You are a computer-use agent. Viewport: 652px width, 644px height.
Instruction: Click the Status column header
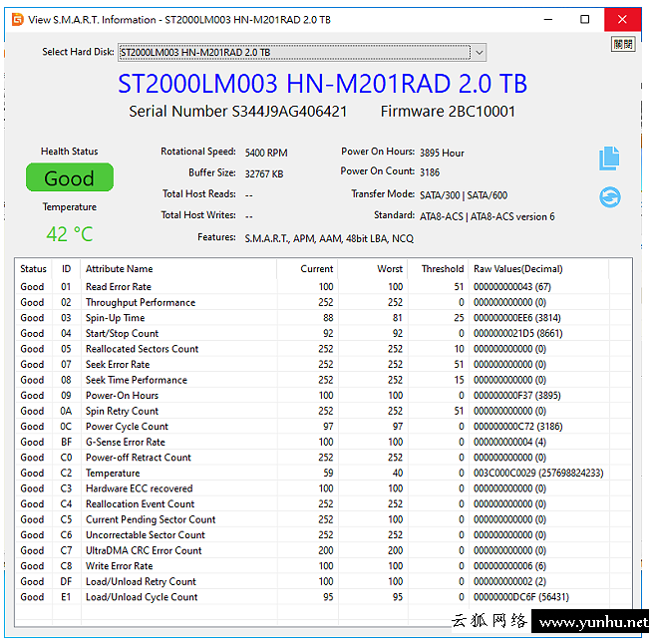(33, 269)
